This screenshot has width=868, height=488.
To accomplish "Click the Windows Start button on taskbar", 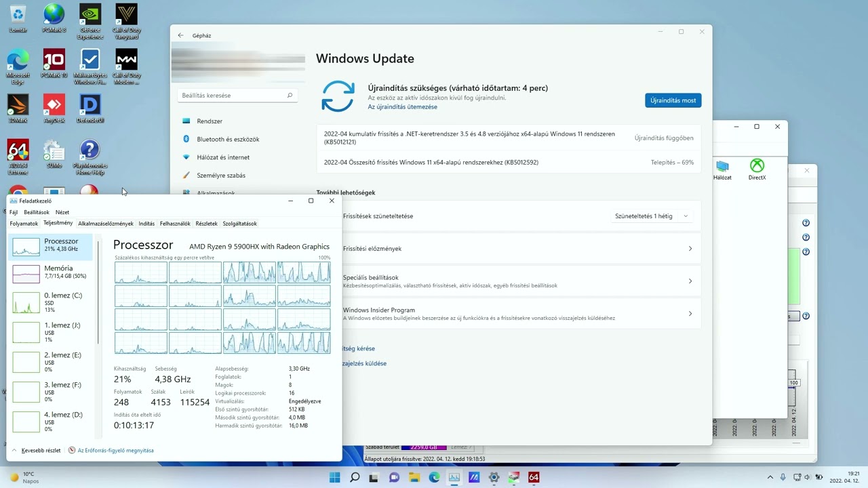I will coord(335,477).
